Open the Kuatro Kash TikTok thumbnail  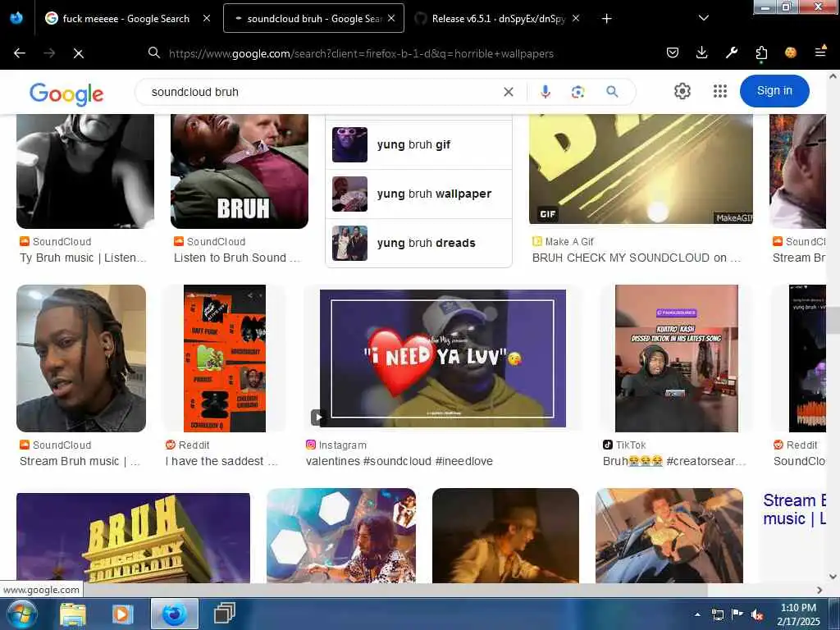click(676, 358)
